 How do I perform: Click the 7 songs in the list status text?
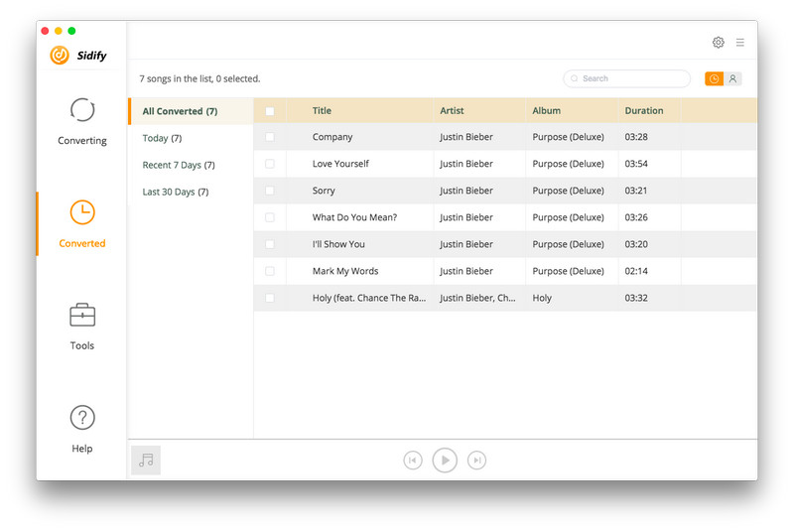[199, 79]
